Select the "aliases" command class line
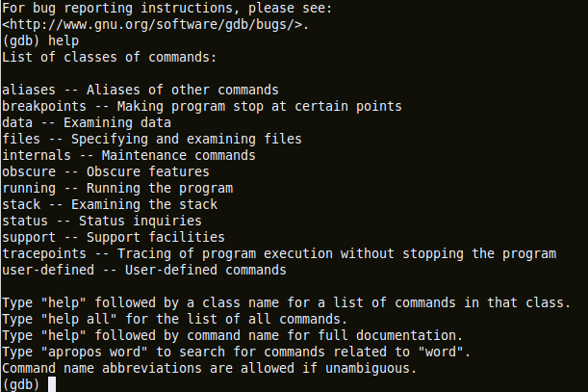Image resolution: width=588 pixels, height=392 pixels. tap(141, 90)
